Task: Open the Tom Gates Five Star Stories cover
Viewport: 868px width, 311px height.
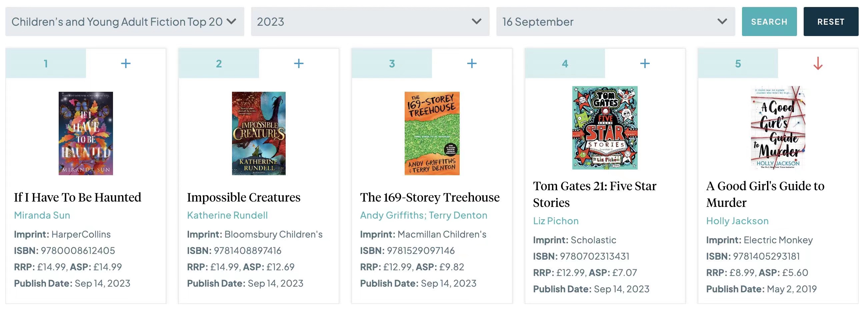Action: pyautogui.click(x=605, y=127)
